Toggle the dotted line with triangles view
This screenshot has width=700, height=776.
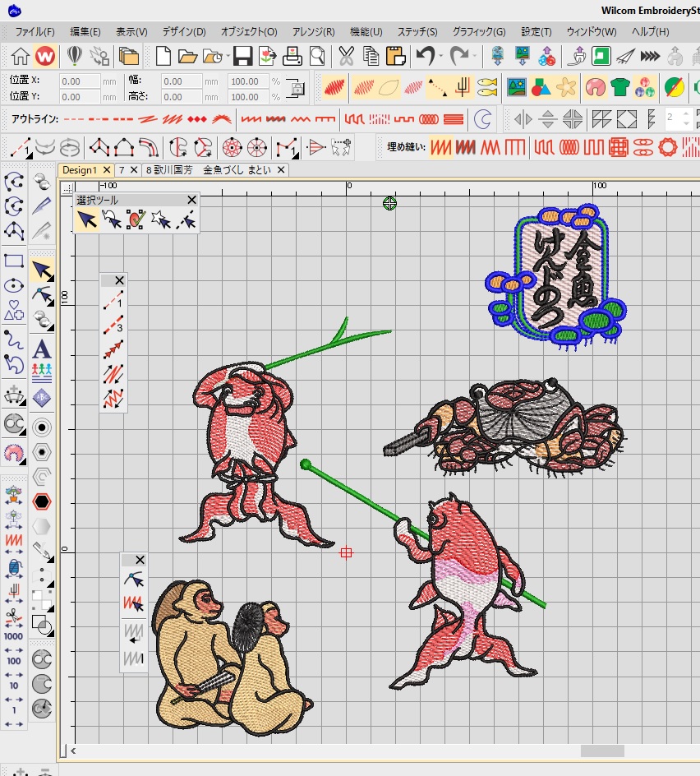437,88
